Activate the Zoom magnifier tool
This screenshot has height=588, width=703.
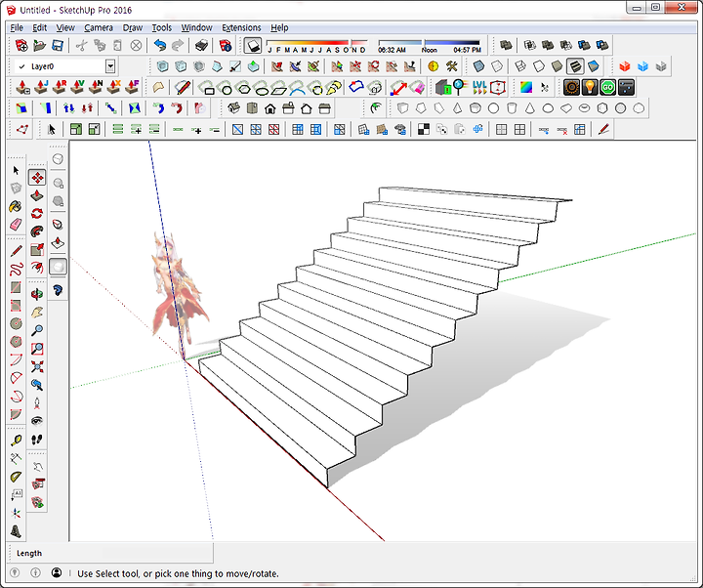[37, 330]
